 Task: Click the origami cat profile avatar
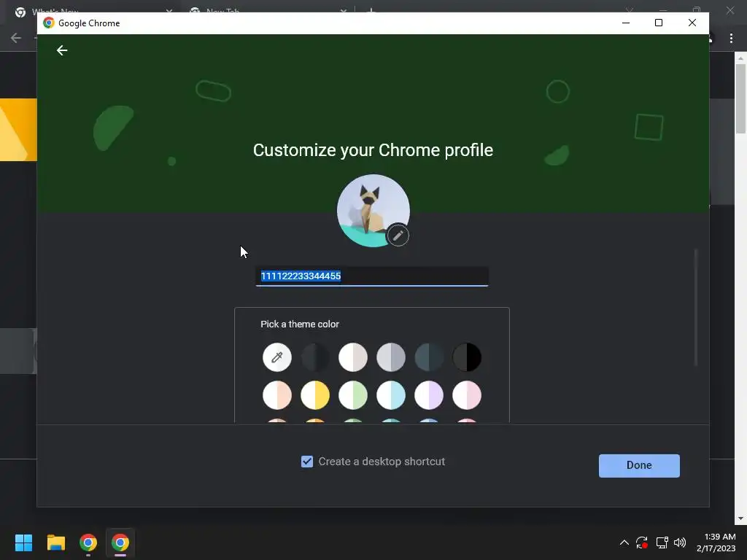pyautogui.click(x=373, y=211)
